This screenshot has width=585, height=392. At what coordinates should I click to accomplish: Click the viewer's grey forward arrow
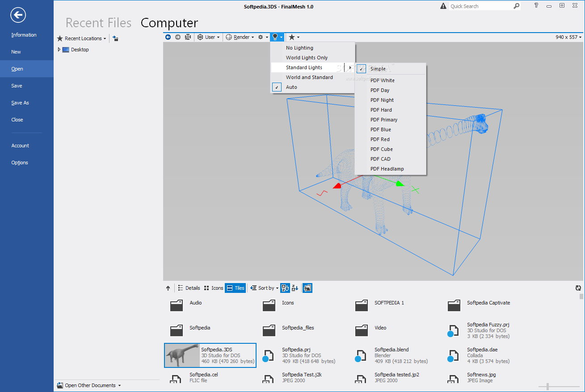[x=178, y=37]
